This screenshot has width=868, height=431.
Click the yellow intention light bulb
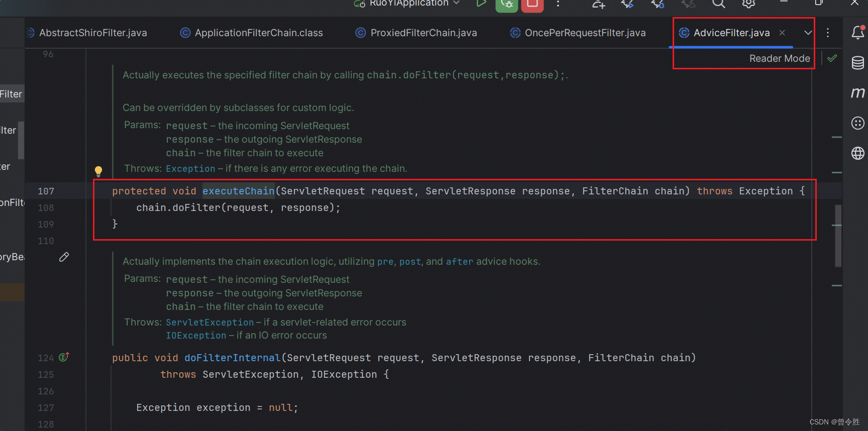click(x=98, y=171)
